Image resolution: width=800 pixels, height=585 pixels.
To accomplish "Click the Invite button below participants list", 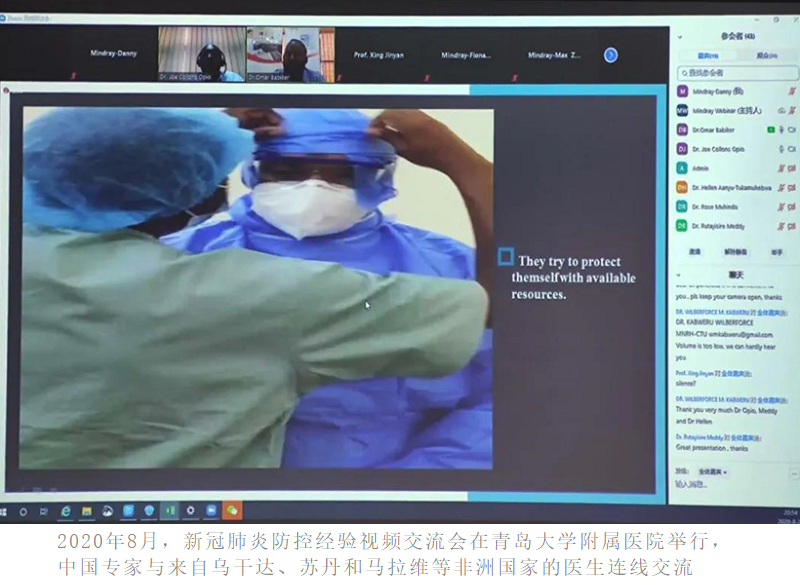I will pos(694,252).
